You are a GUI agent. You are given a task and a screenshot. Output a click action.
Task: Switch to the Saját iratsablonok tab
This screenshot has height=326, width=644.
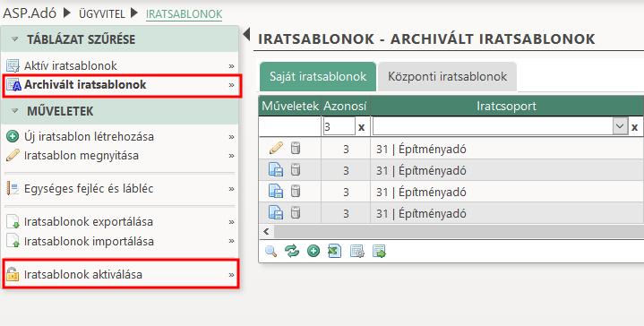[318, 76]
